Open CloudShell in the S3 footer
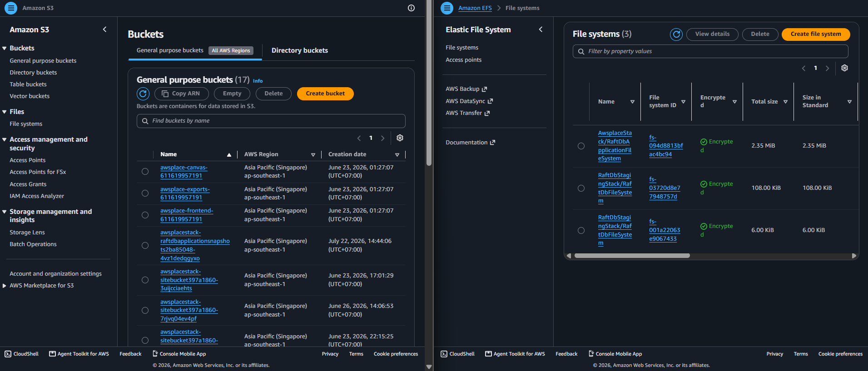The image size is (868, 371). click(x=22, y=354)
